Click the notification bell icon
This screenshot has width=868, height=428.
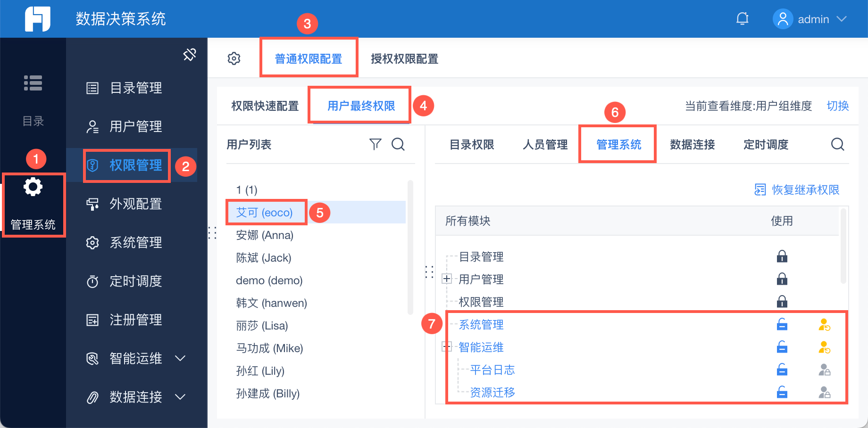742,19
